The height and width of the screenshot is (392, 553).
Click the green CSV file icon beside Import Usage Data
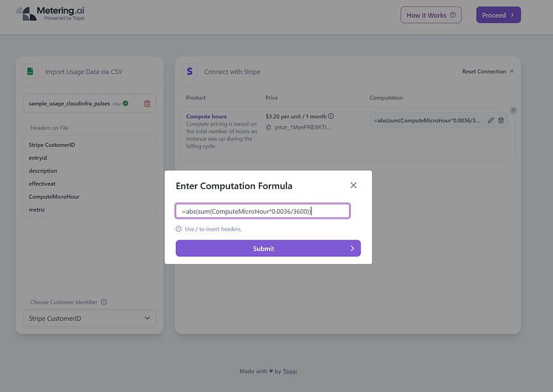[31, 71]
